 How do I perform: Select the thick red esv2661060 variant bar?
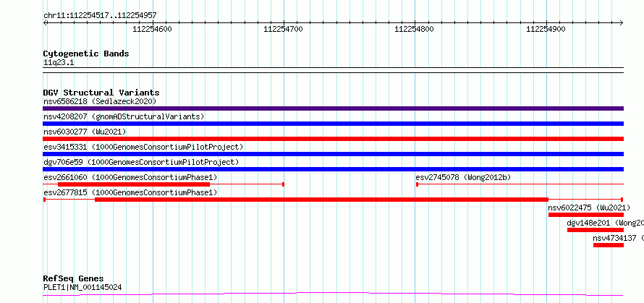(x=134, y=184)
